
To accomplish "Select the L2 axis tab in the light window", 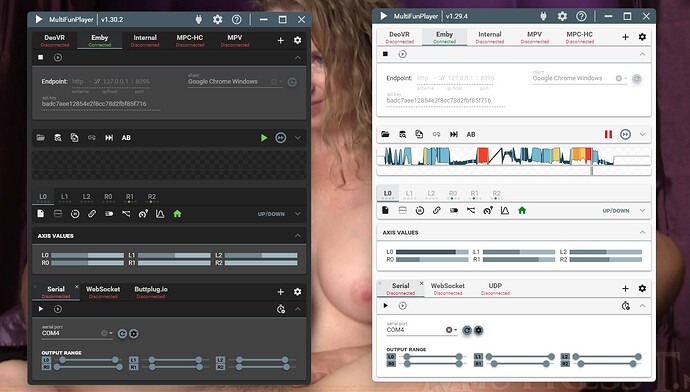I will 431,194.
